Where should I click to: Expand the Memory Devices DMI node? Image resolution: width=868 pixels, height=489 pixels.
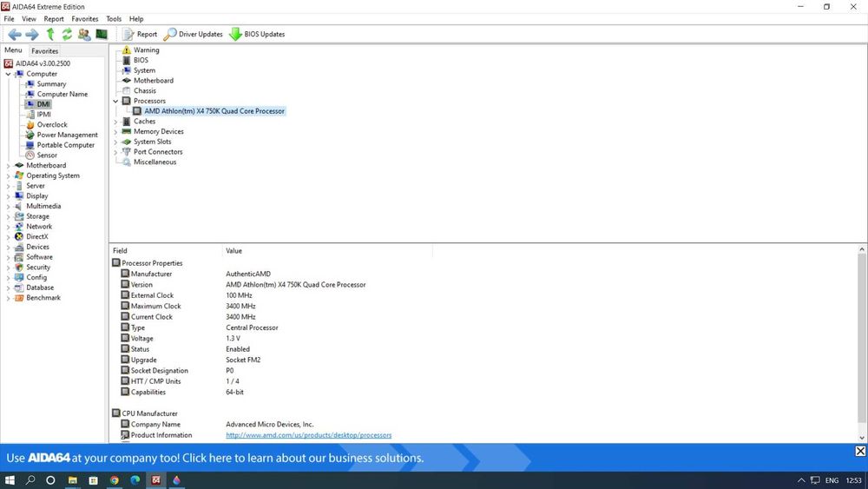(115, 132)
